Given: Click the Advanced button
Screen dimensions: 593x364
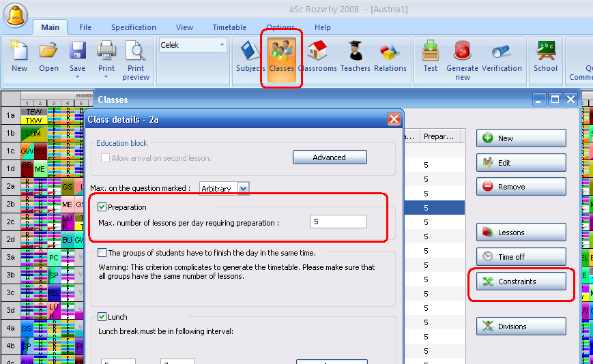Looking at the screenshot, I should (330, 157).
